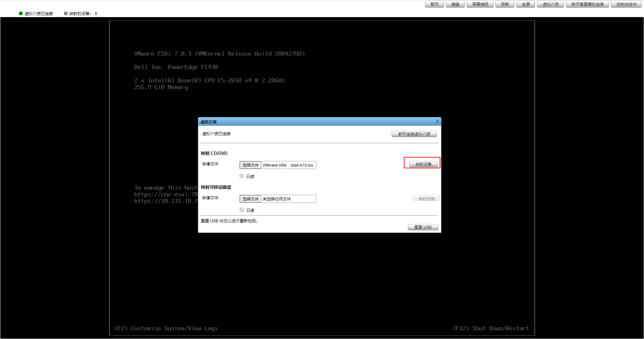Open the 控制台控件 console controls
Image resolution: width=644 pixels, height=339 pixels.
point(626,4)
